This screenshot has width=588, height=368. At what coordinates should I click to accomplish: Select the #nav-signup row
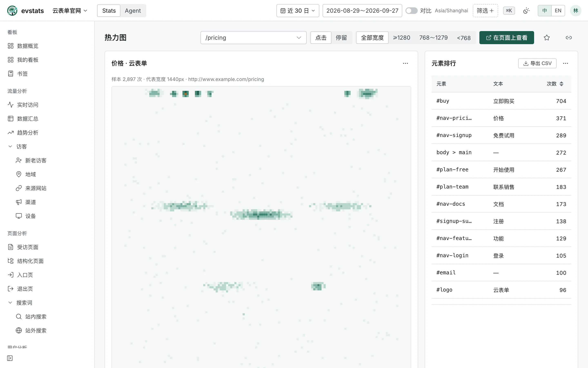coord(501,135)
